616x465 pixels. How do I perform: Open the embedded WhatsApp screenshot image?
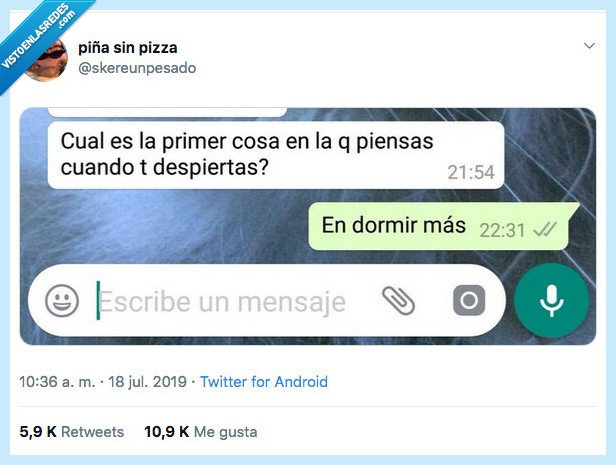coord(308,227)
